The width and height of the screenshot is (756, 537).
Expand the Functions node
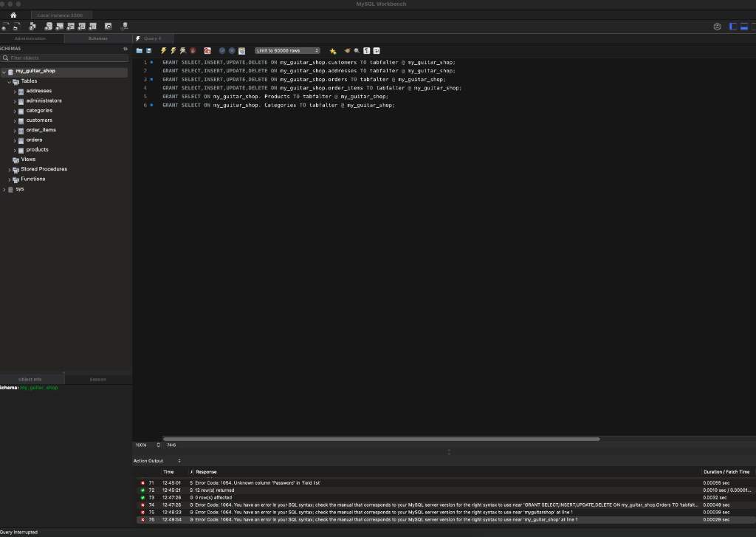pos(9,179)
